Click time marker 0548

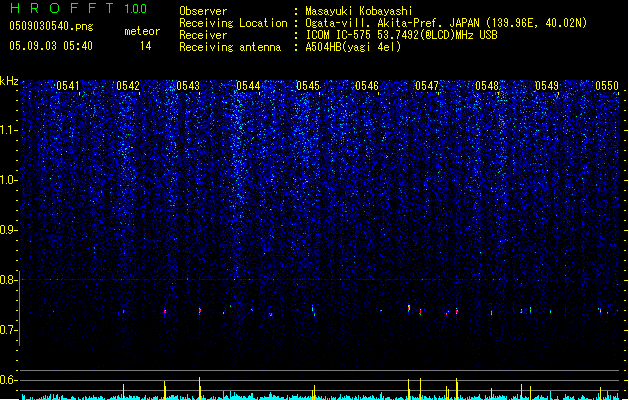[x=487, y=86]
